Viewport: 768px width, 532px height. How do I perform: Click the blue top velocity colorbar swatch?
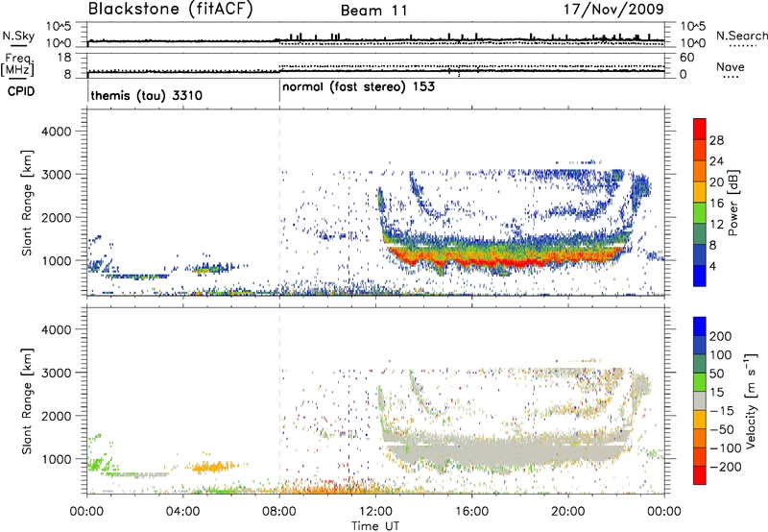(700, 326)
